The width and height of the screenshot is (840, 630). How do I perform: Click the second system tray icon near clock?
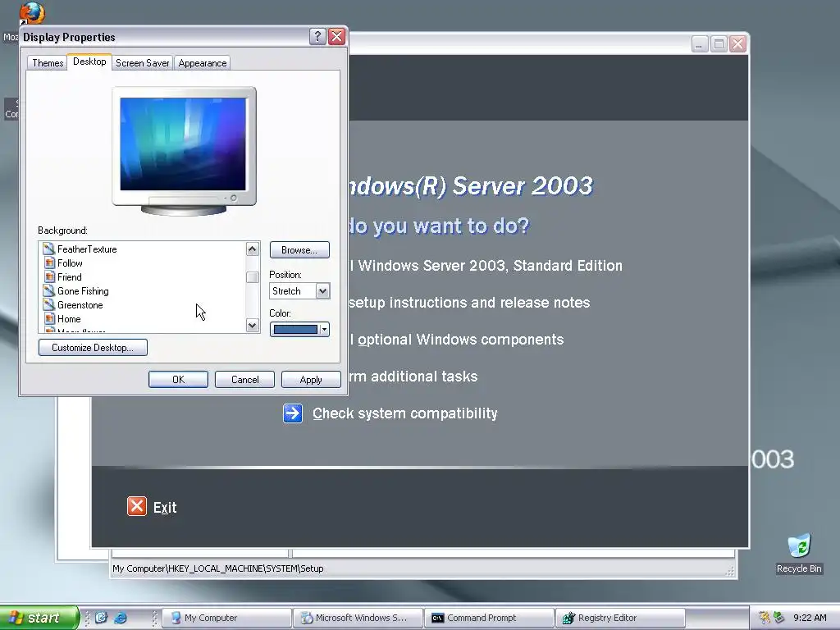point(778,617)
